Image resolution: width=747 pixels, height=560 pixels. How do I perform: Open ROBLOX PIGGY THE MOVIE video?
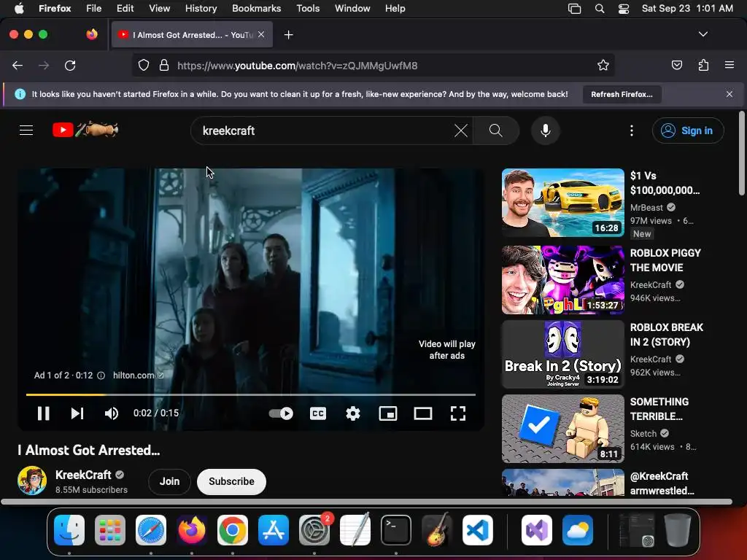562,280
